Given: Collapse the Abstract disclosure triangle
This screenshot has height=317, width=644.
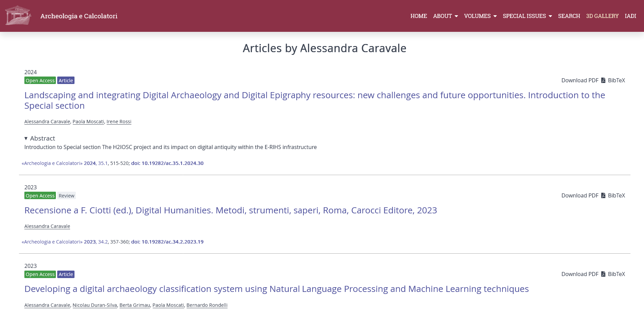Looking at the screenshot, I should 26,138.
